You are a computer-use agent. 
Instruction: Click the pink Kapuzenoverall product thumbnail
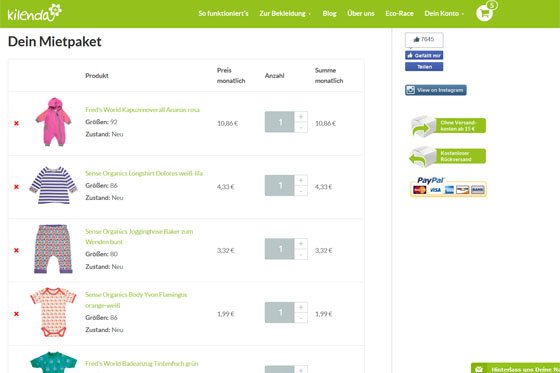click(x=53, y=122)
